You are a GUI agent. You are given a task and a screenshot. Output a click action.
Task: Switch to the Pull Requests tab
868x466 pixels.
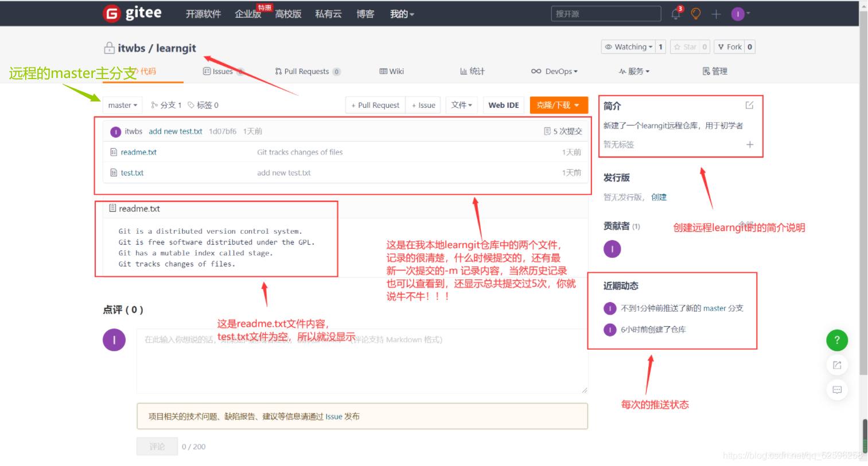(308, 71)
